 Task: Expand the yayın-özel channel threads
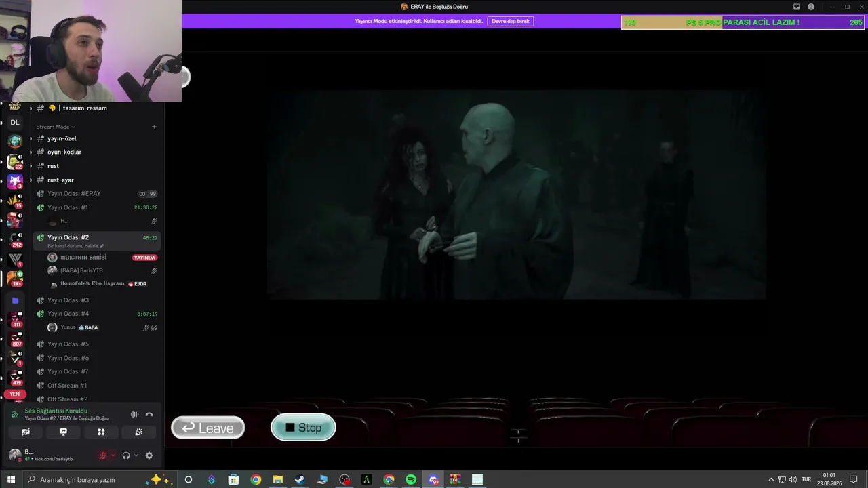pyautogui.click(x=31, y=138)
